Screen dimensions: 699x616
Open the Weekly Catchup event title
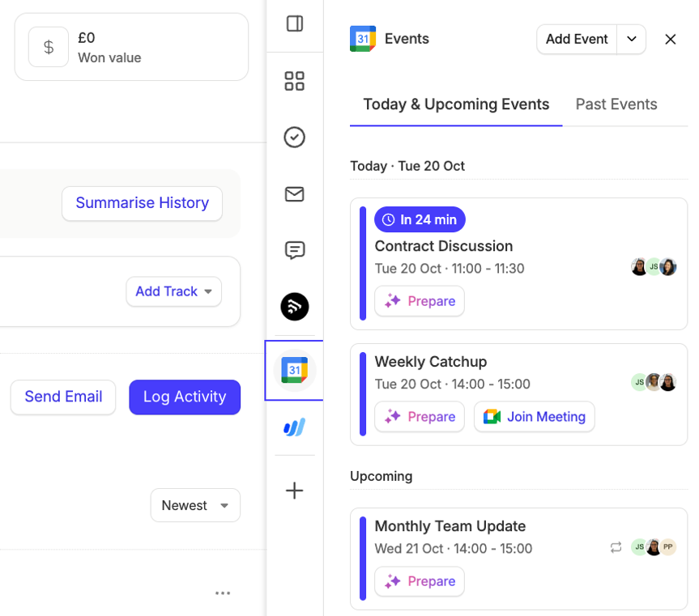click(x=431, y=362)
